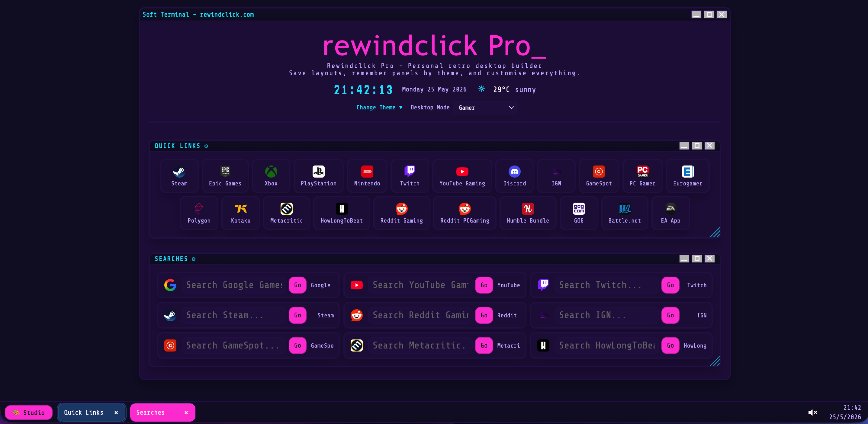Visit GameSpot from Quick Links
The width and height of the screenshot is (868, 424).
pyautogui.click(x=599, y=176)
